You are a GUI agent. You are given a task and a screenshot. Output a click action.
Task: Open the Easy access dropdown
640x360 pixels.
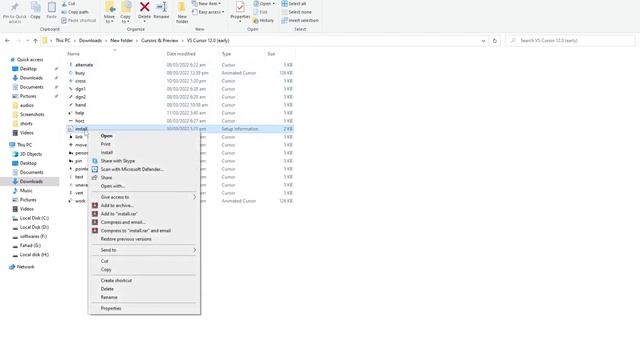(x=208, y=12)
